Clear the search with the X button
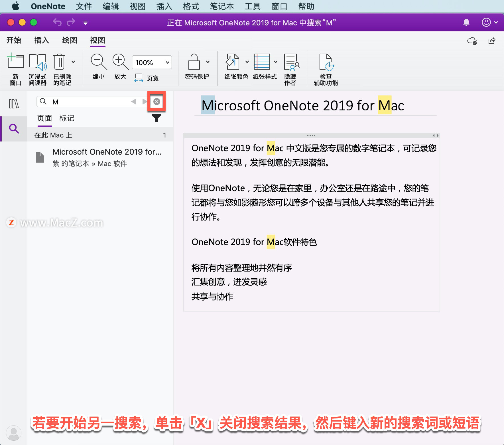Viewport: 504px width, 445px height. coord(157,102)
